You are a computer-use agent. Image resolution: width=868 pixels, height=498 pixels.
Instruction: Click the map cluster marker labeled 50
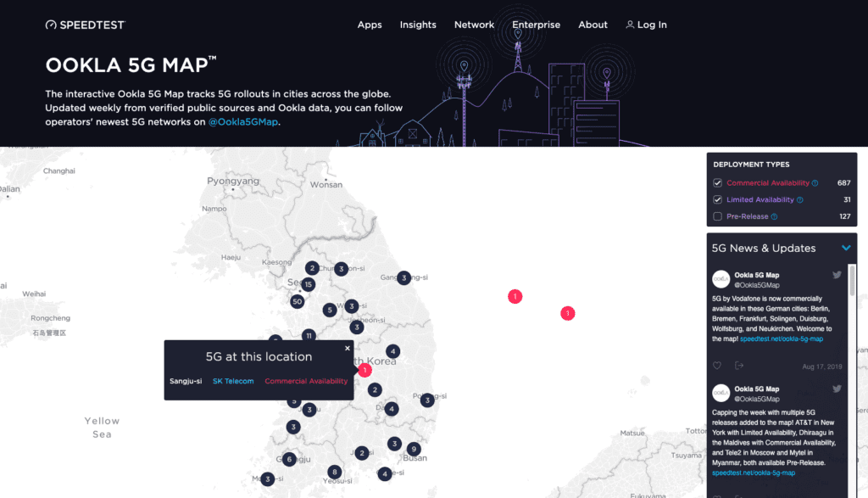[297, 301]
